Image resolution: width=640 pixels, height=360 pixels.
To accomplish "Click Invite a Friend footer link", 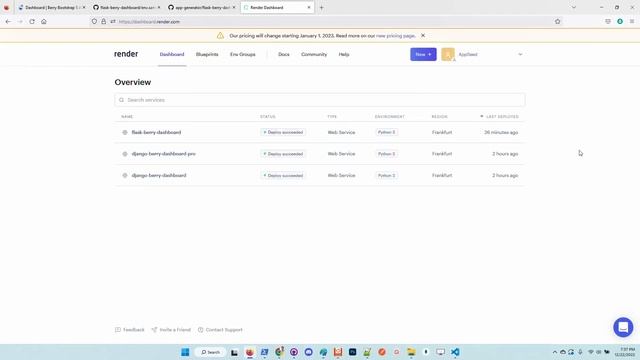I will click(x=171, y=330).
